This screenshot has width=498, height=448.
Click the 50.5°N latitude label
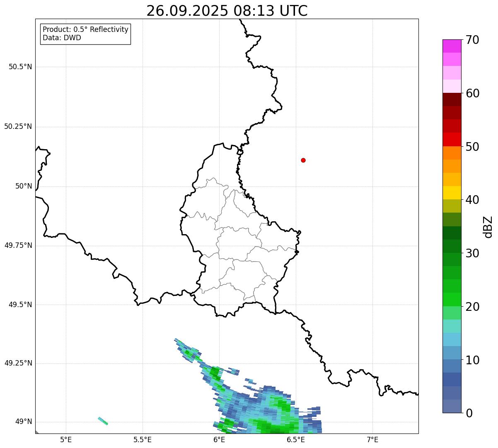(x=20, y=67)
